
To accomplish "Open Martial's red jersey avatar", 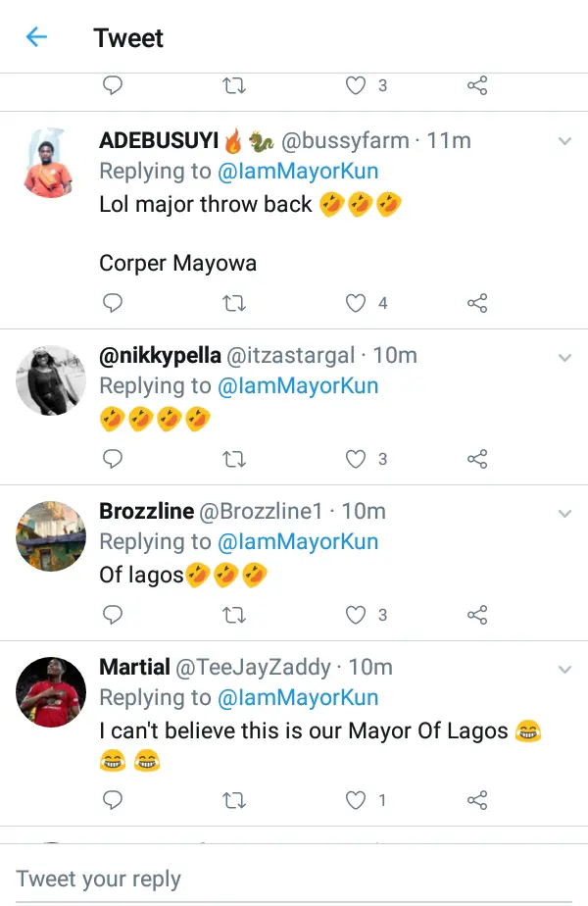I will tap(52, 691).
